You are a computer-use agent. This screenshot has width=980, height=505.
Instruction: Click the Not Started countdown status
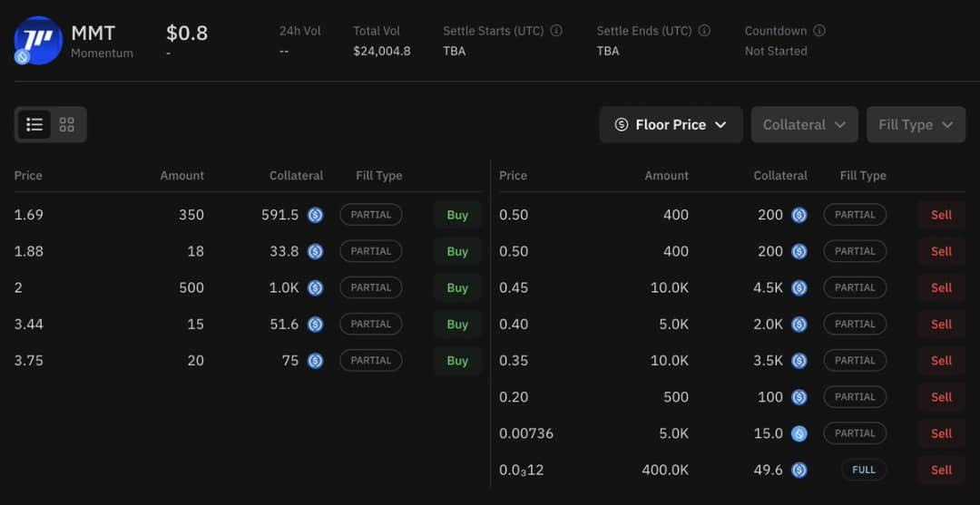click(776, 51)
